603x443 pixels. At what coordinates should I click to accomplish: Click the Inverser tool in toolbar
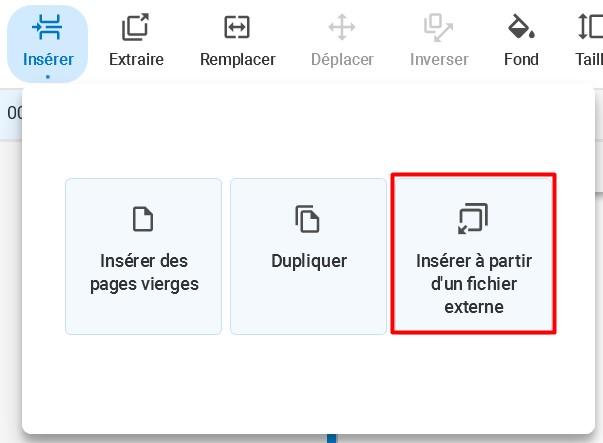439,41
